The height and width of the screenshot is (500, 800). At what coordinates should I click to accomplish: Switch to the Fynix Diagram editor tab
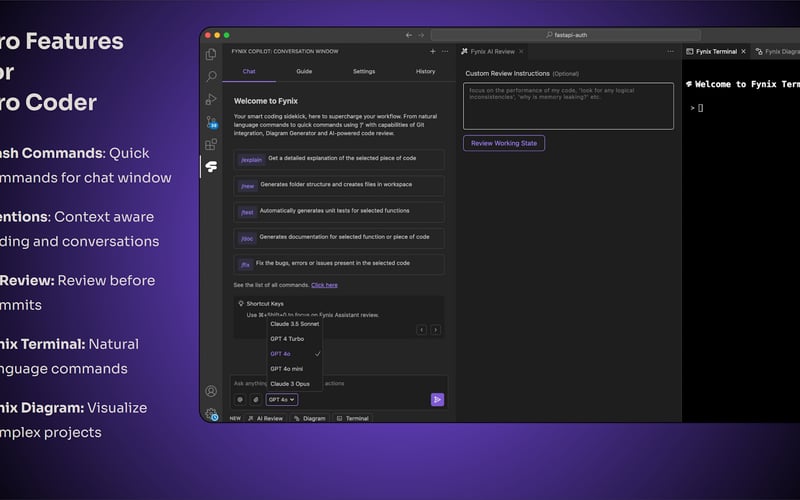pyautogui.click(x=778, y=52)
